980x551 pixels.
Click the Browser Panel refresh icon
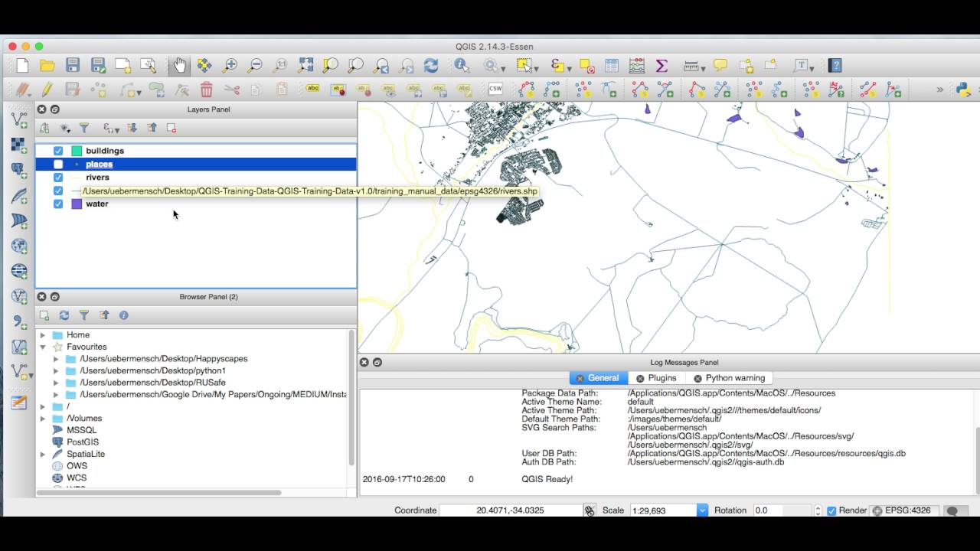coord(64,315)
